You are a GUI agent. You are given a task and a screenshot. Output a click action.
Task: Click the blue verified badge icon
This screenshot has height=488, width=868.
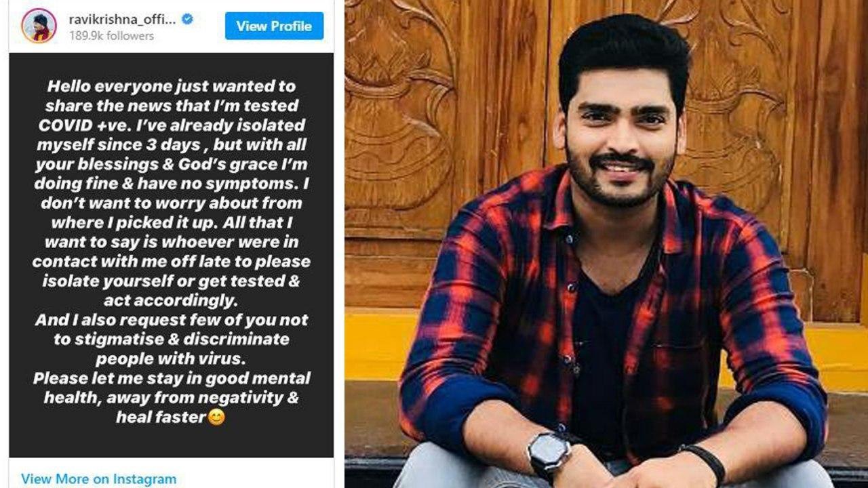tap(188, 20)
